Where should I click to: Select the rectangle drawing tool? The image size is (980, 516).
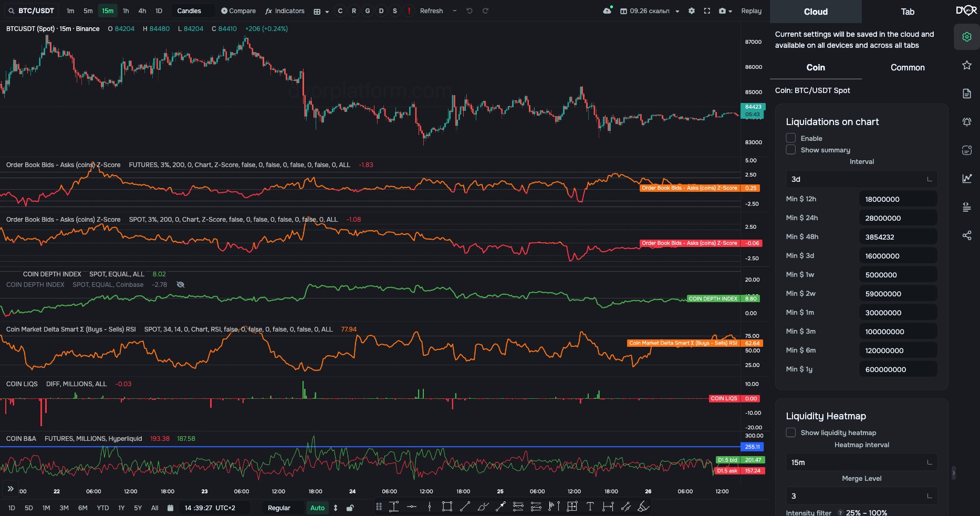click(447, 507)
